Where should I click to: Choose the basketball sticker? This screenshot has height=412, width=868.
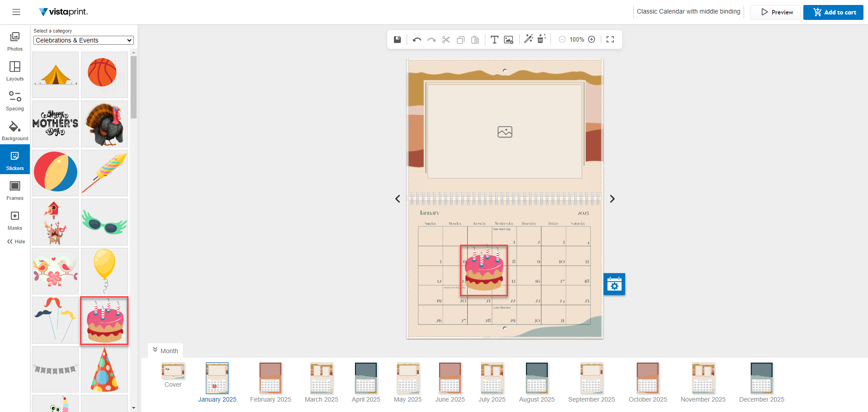point(104,75)
